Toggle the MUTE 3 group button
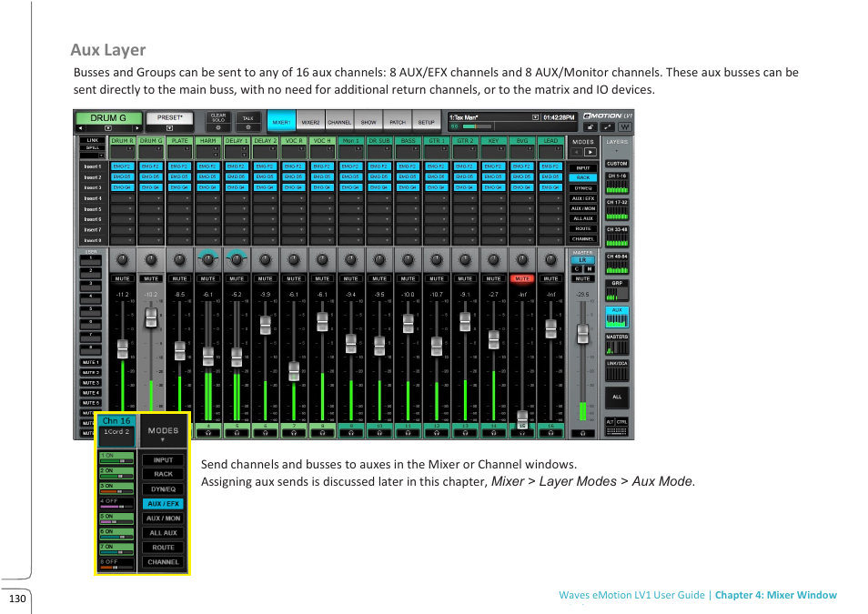The width and height of the screenshot is (868, 614). (x=91, y=383)
